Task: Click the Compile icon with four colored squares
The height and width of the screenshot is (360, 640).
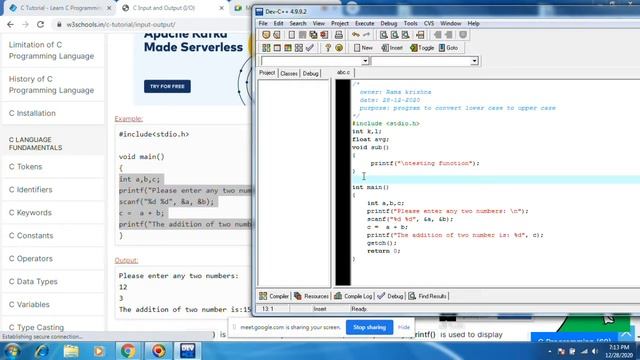Action: [x=266, y=48]
